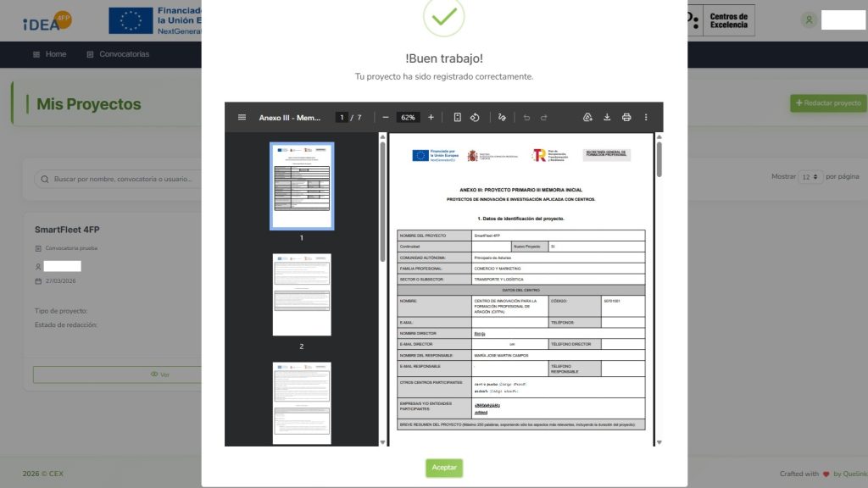Viewport: 868px width, 488px height.
Task: Click the zoom in plus button
Action: tap(431, 117)
